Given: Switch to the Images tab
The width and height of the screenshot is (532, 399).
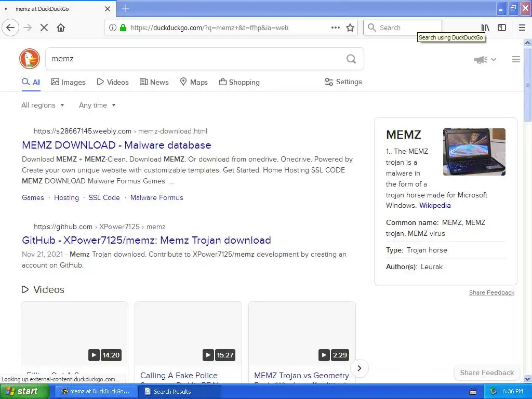Looking at the screenshot, I should 68,82.
